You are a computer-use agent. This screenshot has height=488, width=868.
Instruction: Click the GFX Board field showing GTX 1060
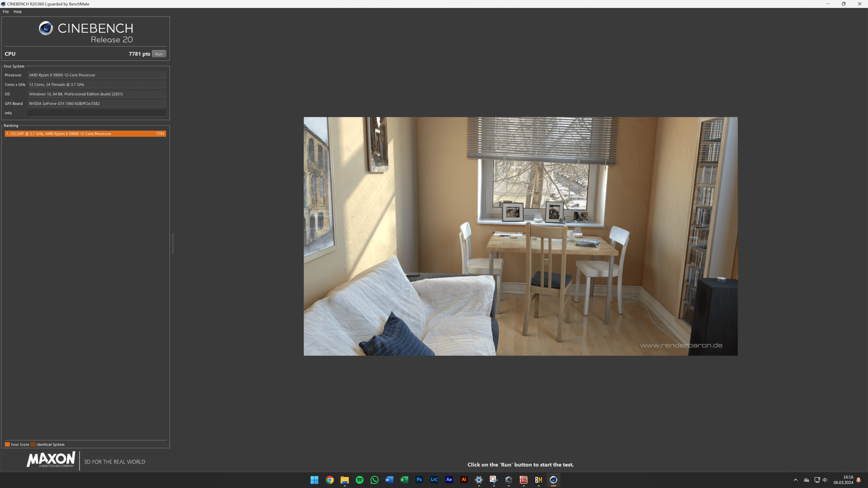(97, 103)
